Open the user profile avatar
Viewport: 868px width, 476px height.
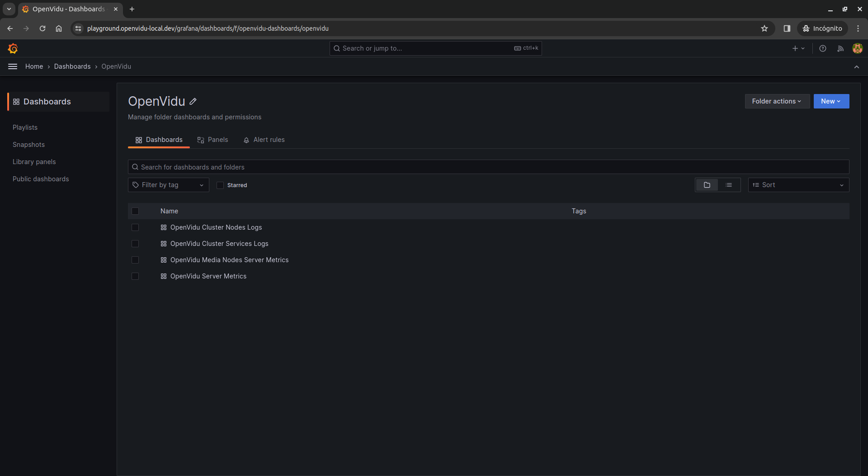click(858, 48)
